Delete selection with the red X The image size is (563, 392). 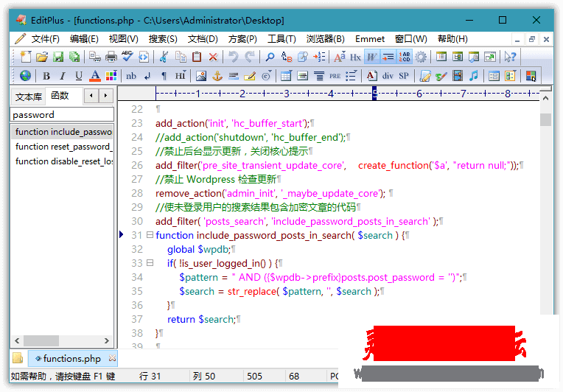213,57
